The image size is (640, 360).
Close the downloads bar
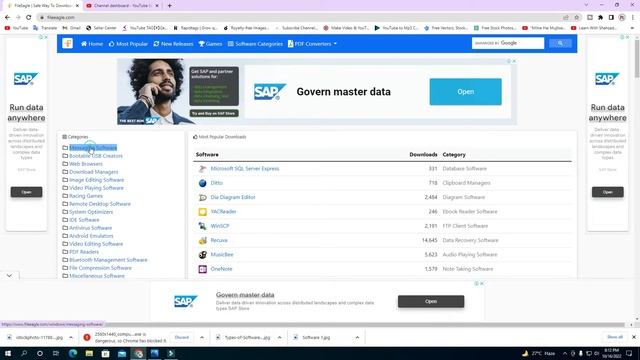tap(634, 337)
